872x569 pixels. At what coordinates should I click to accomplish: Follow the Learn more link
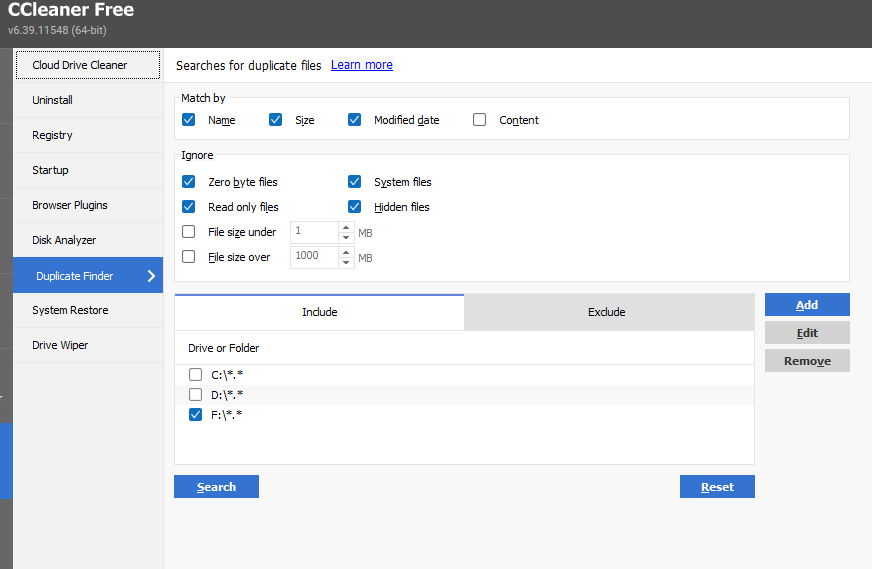pos(361,65)
